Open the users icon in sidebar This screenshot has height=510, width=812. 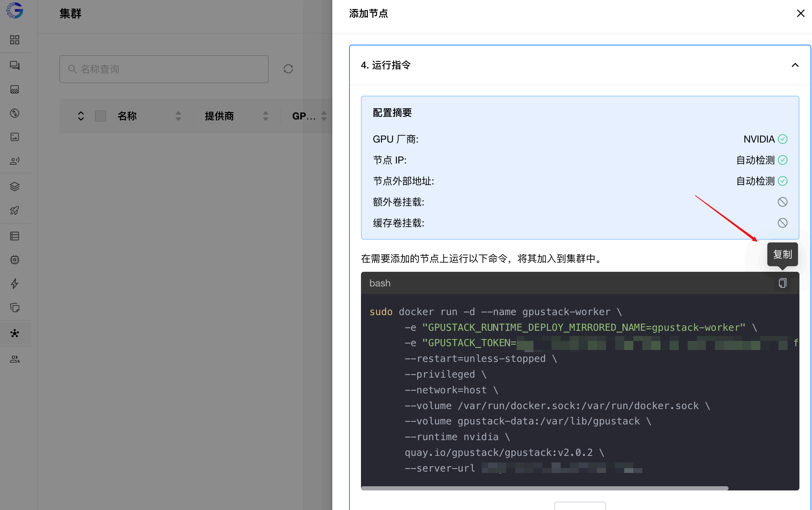click(x=15, y=359)
